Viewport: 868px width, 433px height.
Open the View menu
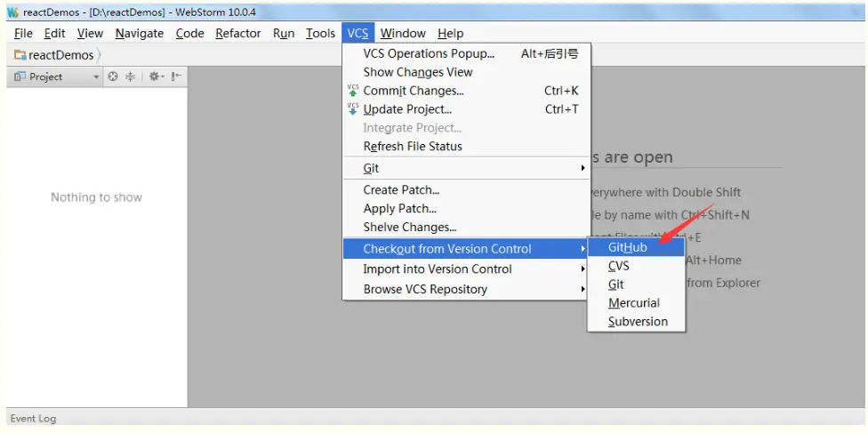tap(90, 33)
